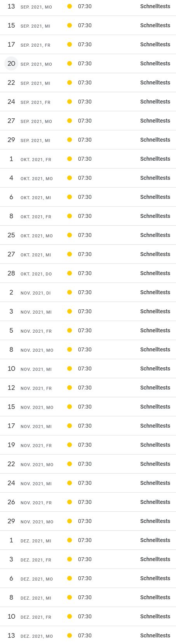Click the yellow dot for 13 Sep. 2021
This screenshot has height=644, width=176.
point(70,6)
